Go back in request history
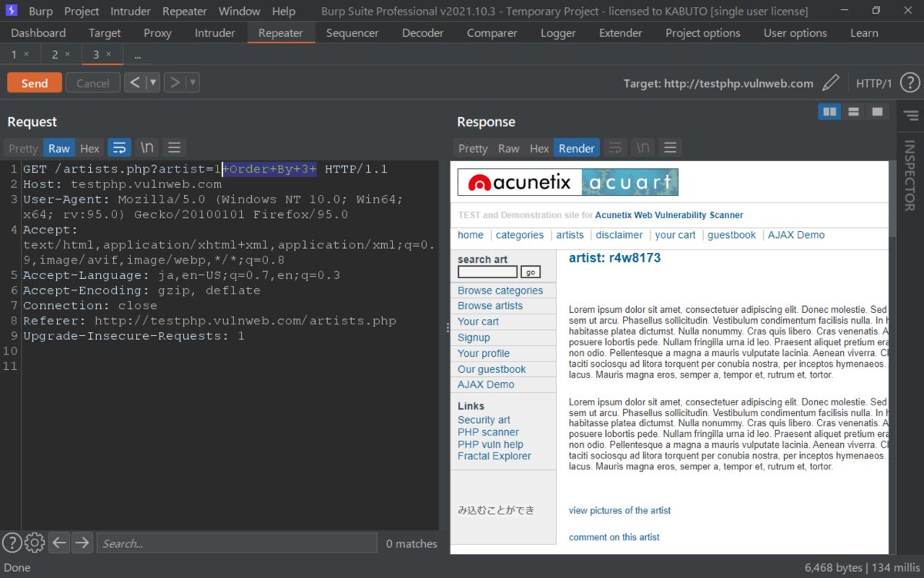The image size is (924, 578). pos(135,82)
